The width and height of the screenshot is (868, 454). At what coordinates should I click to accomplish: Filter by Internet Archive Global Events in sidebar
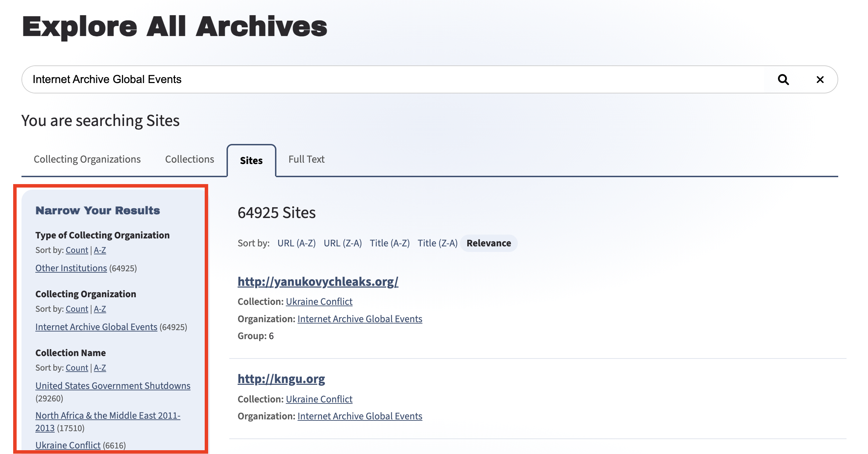96,327
